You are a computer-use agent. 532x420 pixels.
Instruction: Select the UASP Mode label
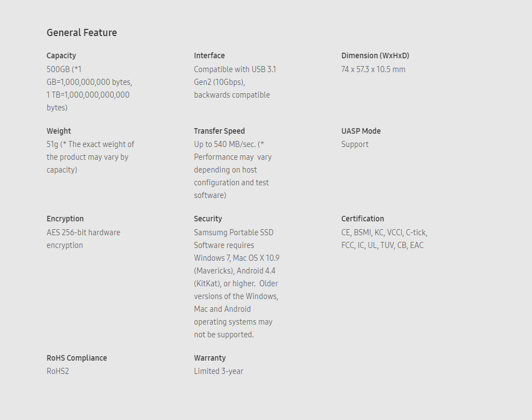pyautogui.click(x=361, y=131)
